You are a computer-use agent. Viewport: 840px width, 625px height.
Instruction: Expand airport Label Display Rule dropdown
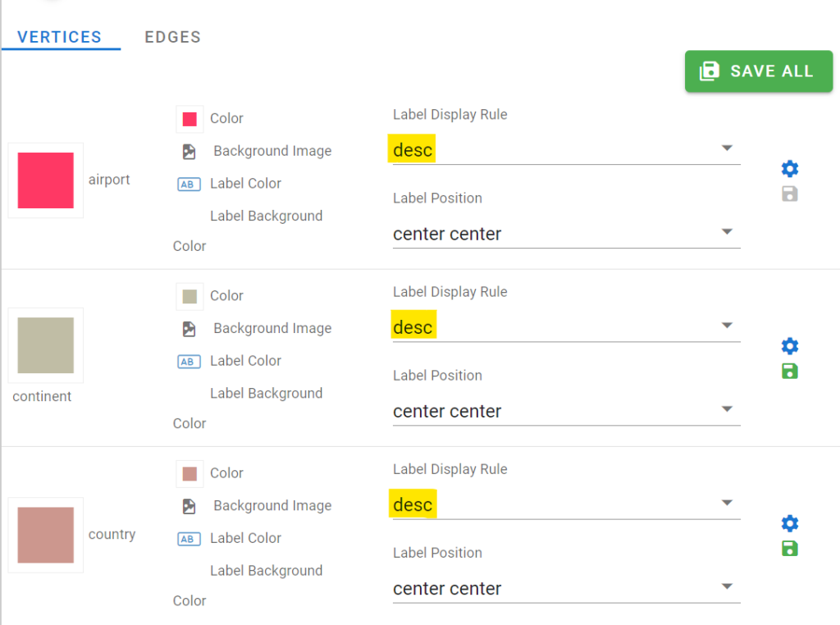coord(726,148)
